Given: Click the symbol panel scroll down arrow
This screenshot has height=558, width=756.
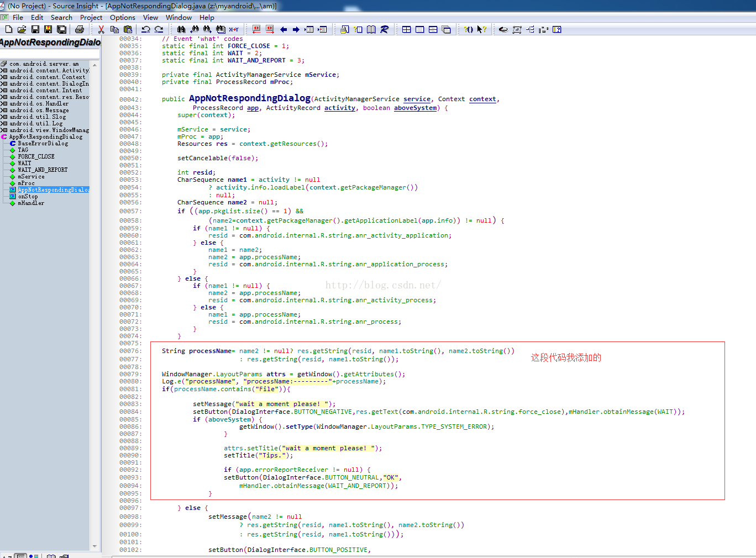Looking at the screenshot, I should (x=95, y=546).
